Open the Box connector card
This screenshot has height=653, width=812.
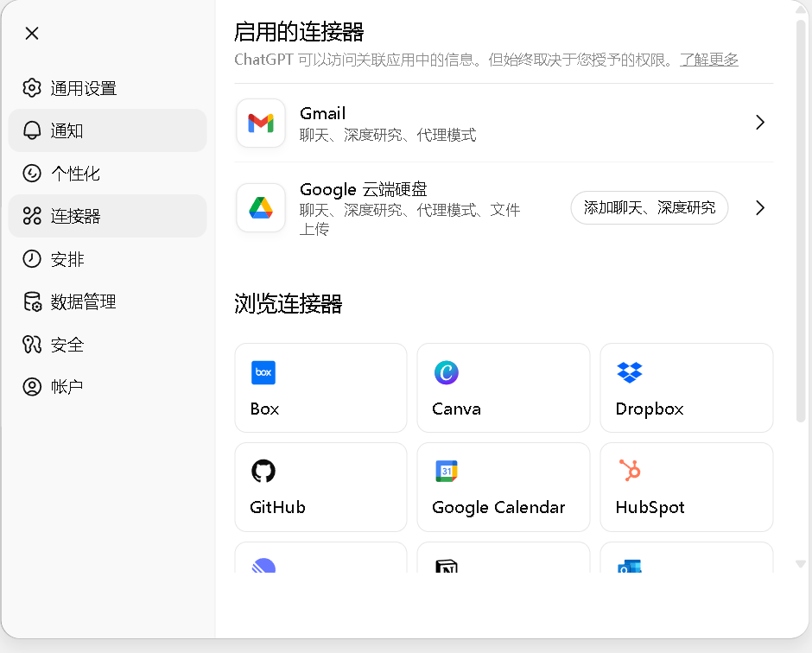(x=320, y=388)
